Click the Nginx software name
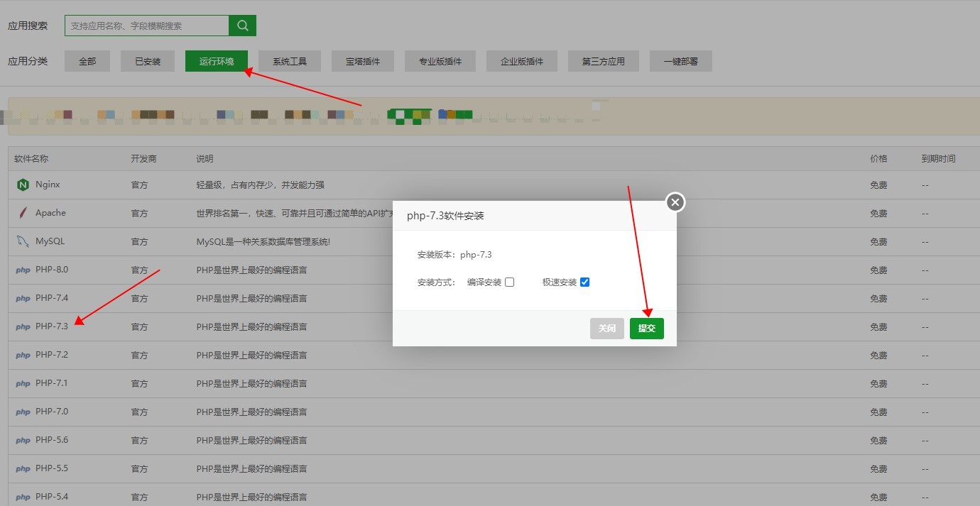 click(48, 185)
